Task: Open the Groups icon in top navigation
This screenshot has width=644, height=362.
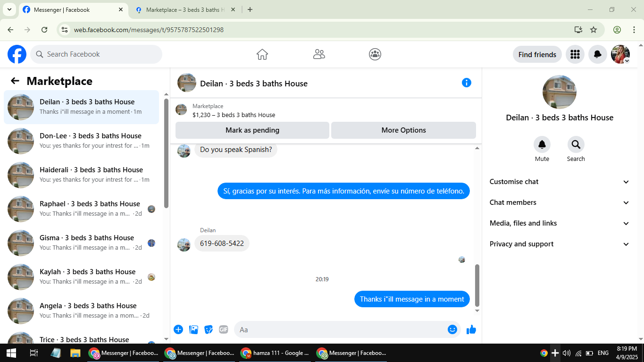Action: point(375,54)
